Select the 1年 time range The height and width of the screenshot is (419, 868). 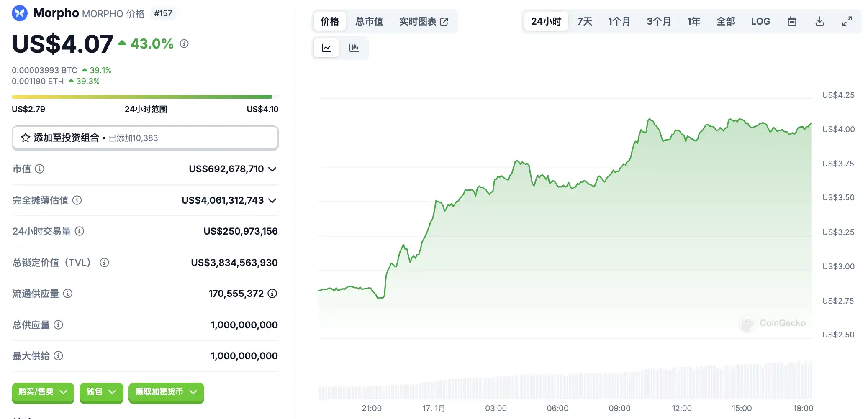[693, 21]
